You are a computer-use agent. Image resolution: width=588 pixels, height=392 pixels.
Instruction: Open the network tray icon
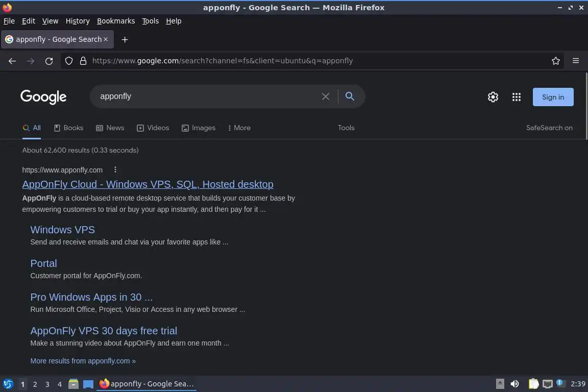548,384
